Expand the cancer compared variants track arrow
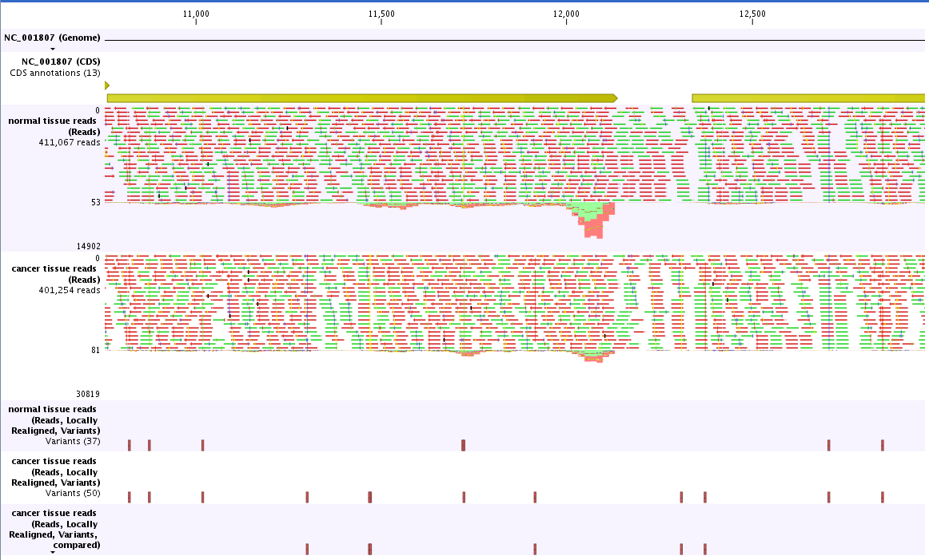 [x=53, y=552]
